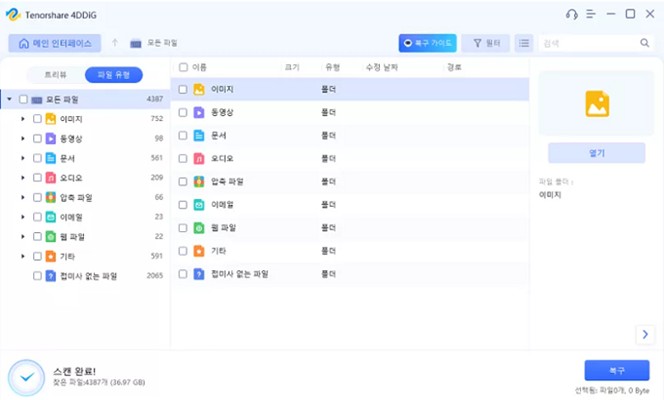Switch to the 트리뷰 tab

pos(56,75)
